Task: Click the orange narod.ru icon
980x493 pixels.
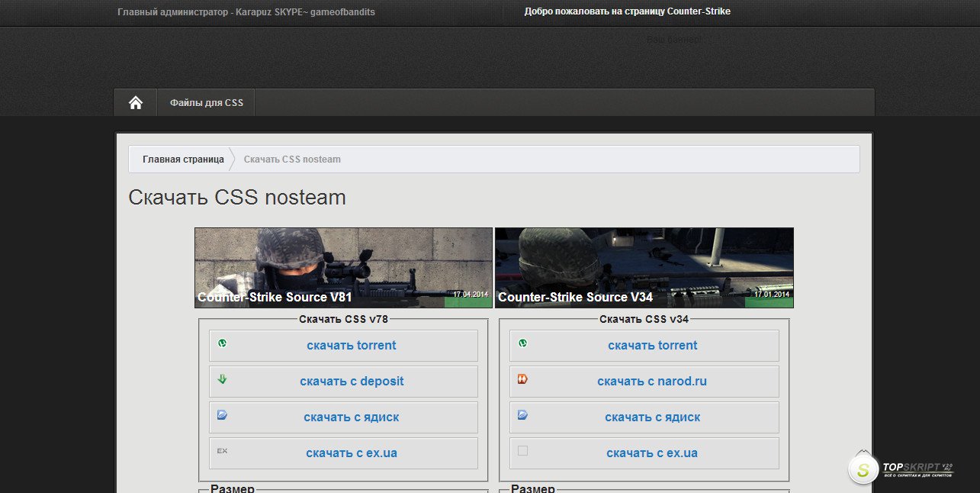Action: (x=522, y=379)
